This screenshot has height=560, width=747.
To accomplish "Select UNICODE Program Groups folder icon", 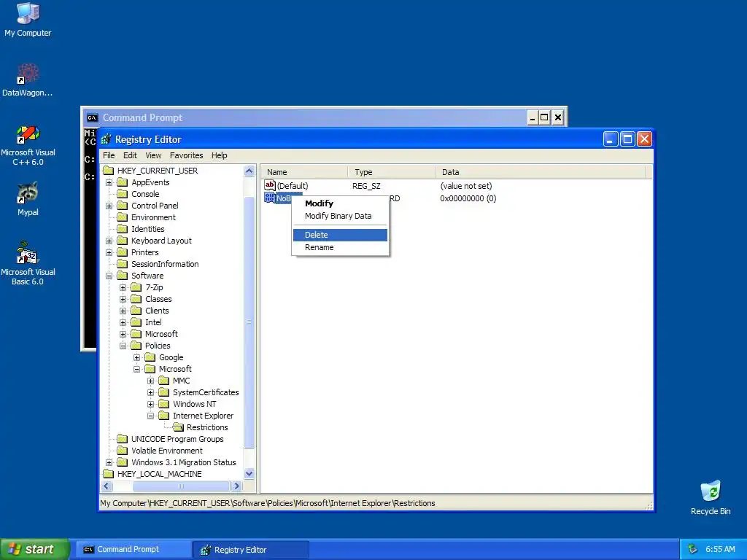I will (123, 439).
